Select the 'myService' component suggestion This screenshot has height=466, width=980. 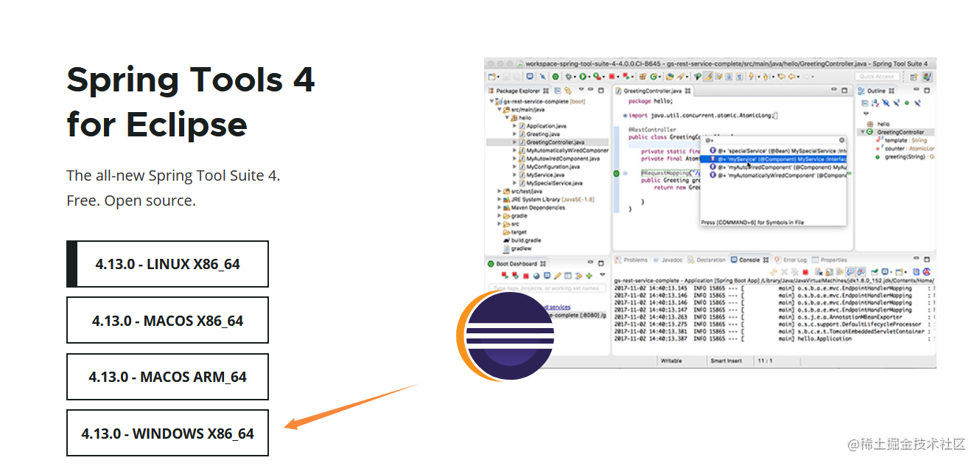coord(773,159)
